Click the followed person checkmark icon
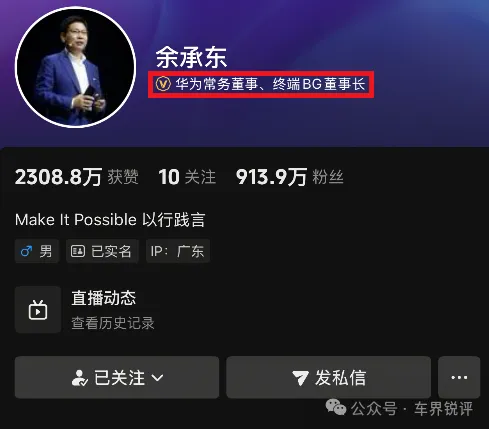This screenshot has width=489, height=429. click(x=80, y=378)
